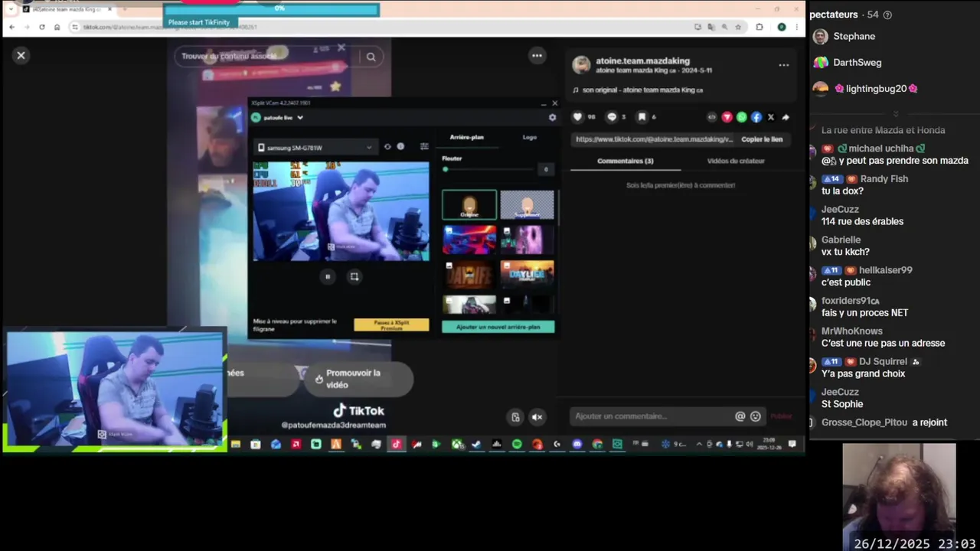Open camera adjustment sliders icon in XSplit
The image size is (980, 551).
pyautogui.click(x=424, y=147)
